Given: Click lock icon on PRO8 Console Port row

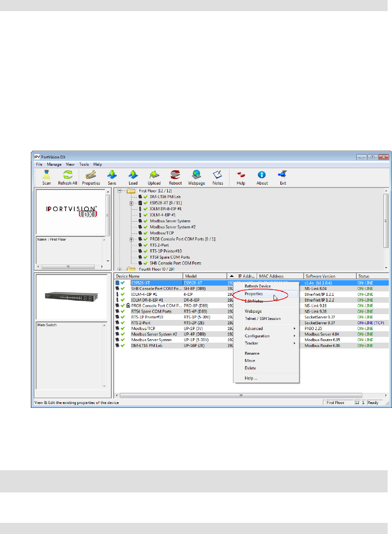Looking at the screenshot, I should (128, 305).
